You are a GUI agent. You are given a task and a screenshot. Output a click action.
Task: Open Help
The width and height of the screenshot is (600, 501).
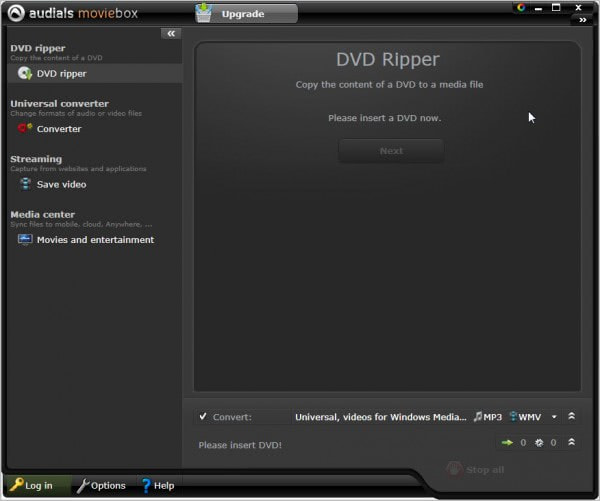click(158, 485)
